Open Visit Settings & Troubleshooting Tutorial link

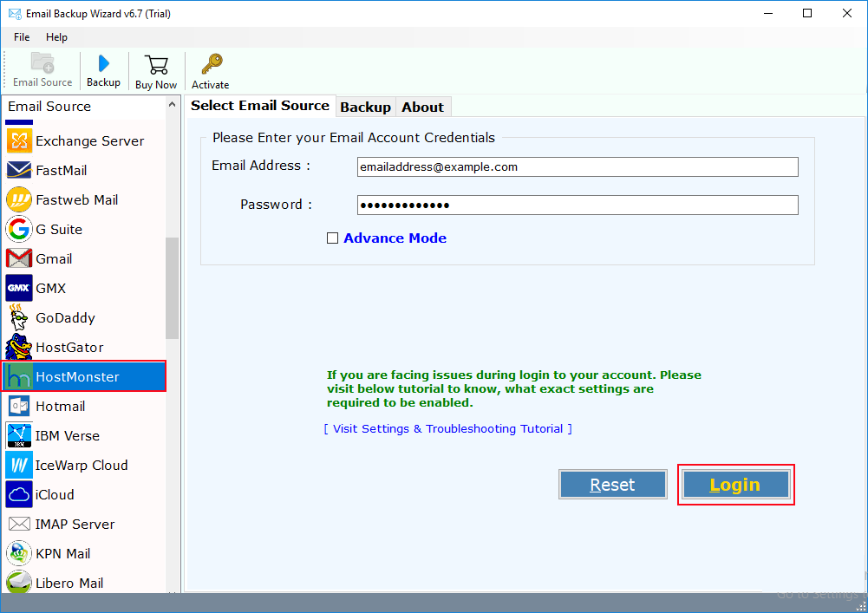point(447,428)
